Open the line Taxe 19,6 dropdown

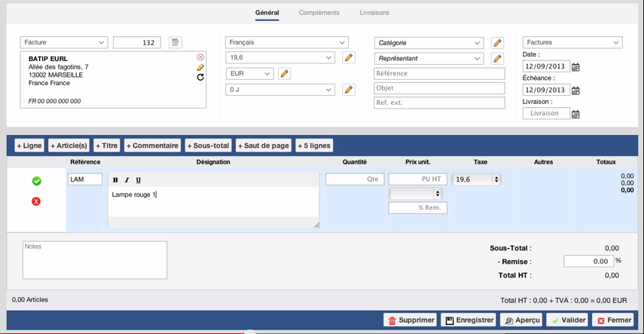click(477, 179)
